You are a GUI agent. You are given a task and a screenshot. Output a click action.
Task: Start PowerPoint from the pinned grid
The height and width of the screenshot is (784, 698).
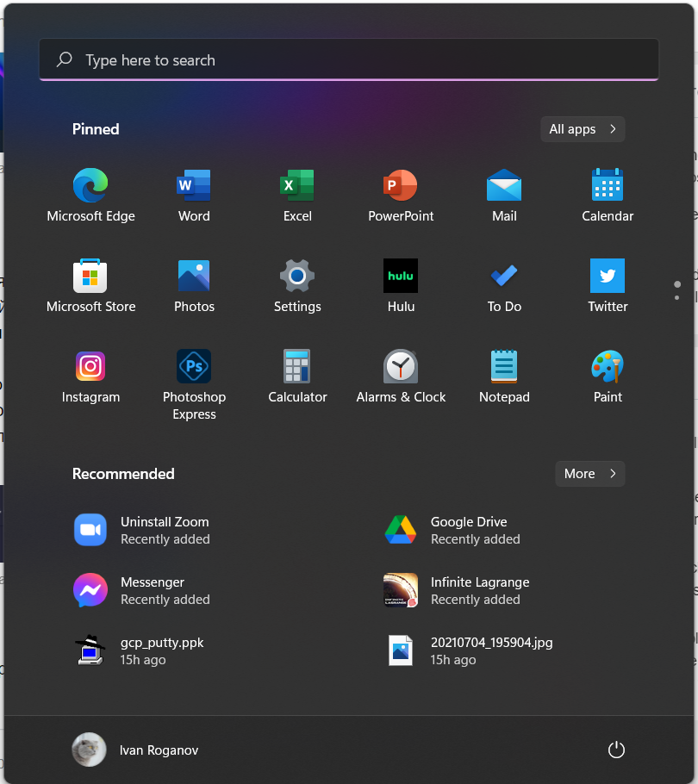(x=401, y=196)
